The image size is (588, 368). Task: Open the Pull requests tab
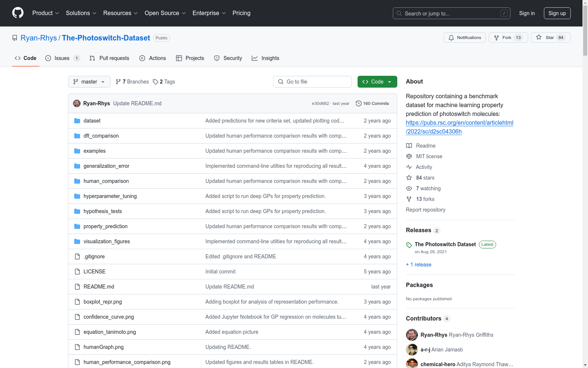[110, 58]
